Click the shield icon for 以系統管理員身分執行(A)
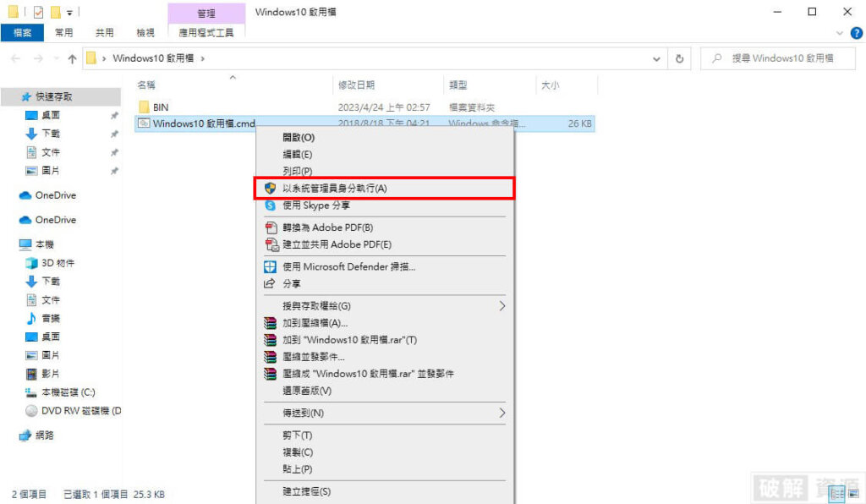Image resolution: width=866 pixels, height=504 pixels. click(x=270, y=189)
